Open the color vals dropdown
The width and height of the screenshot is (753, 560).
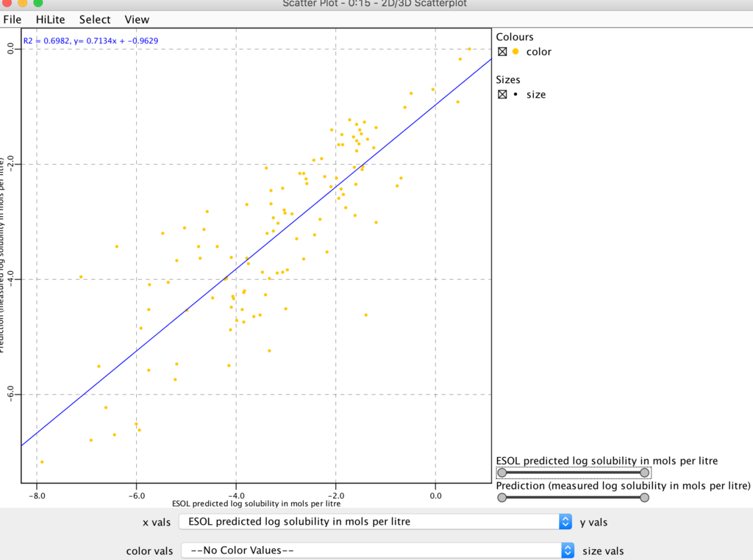[x=376, y=550]
